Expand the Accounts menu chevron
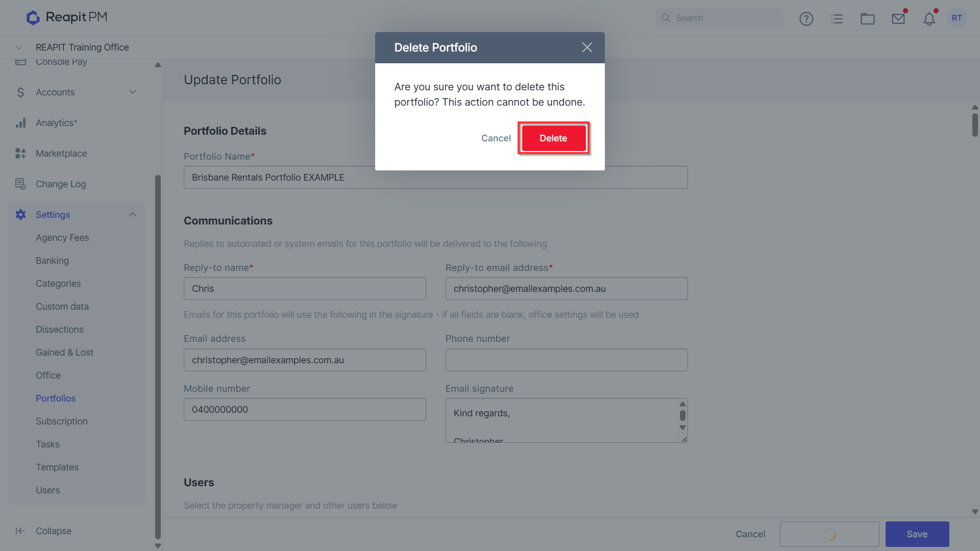This screenshot has height=551, width=980. point(133,92)
